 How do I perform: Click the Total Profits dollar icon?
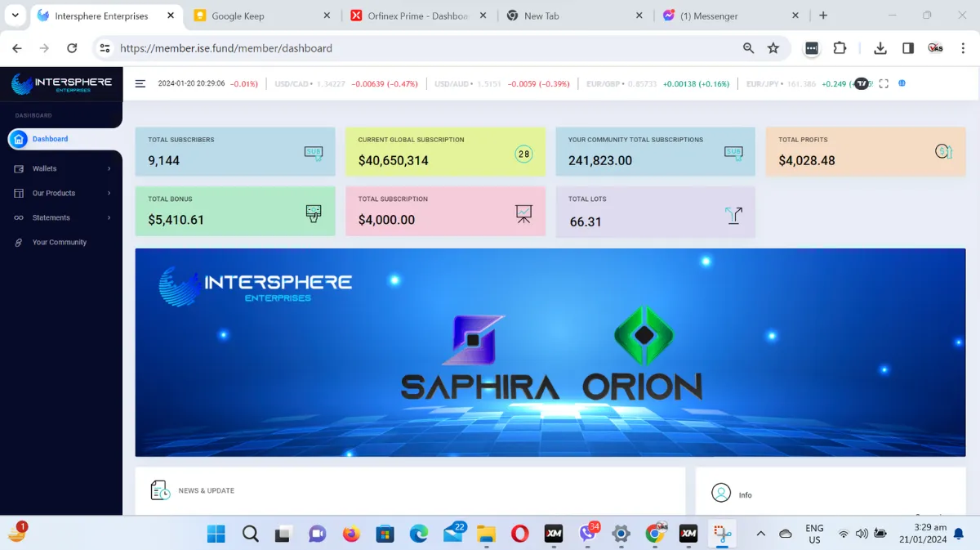tap(943, 151)
